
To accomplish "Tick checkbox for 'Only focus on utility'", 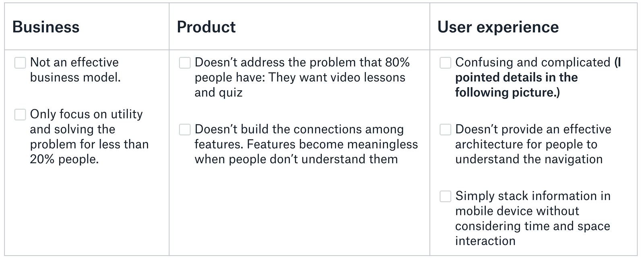I will (x=20, y=114).
